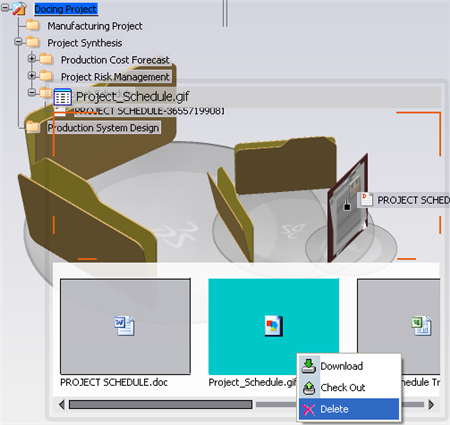This screenshot has height=425, width=450.
Task: Click the Manufacturing Project folder icon
Action: click(33, 25)
